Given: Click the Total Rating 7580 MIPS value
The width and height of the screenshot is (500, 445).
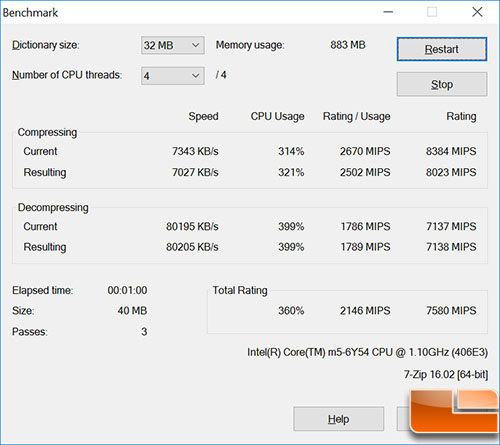Looking at the screenshot, I should (451, 311).
